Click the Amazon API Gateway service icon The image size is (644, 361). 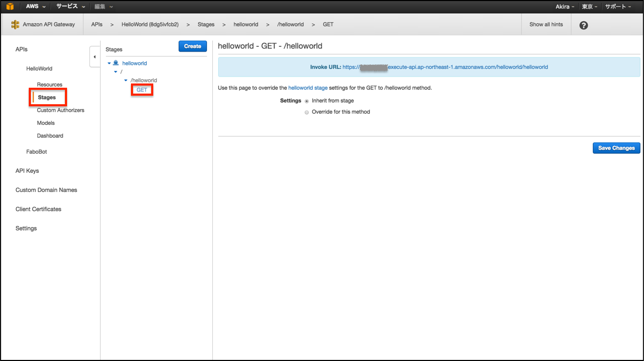[15, 24]
